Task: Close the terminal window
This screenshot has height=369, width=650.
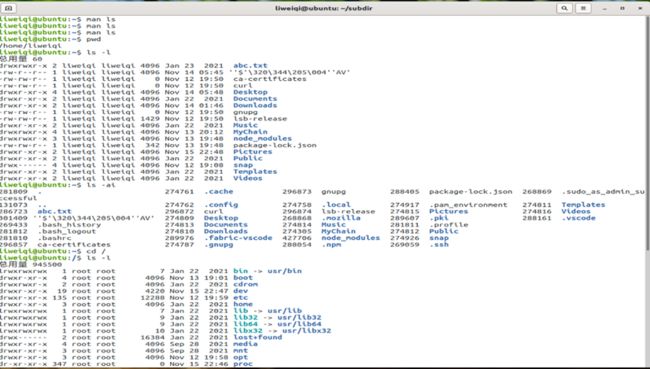Action: tap(640, 8)
